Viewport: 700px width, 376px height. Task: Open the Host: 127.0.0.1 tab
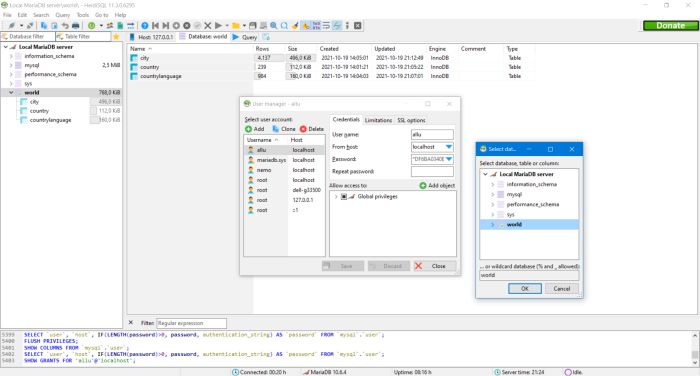151,37
